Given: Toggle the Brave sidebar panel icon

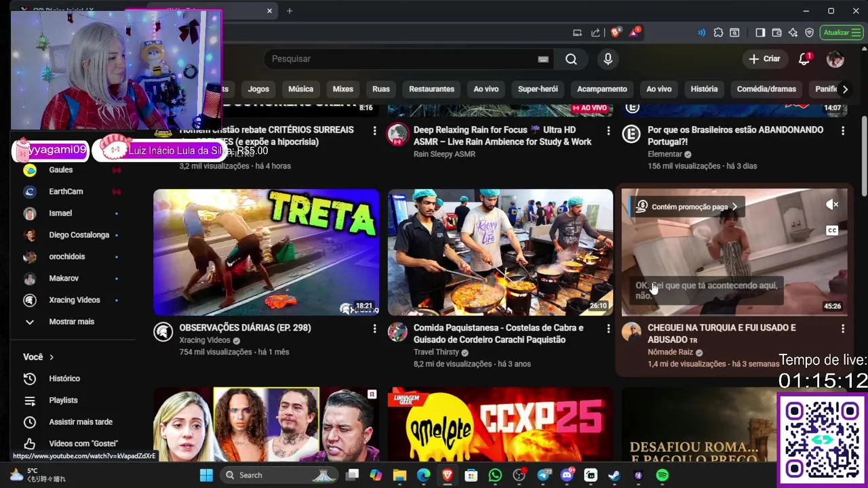Looking at the screenshot, I should point(760,33).
